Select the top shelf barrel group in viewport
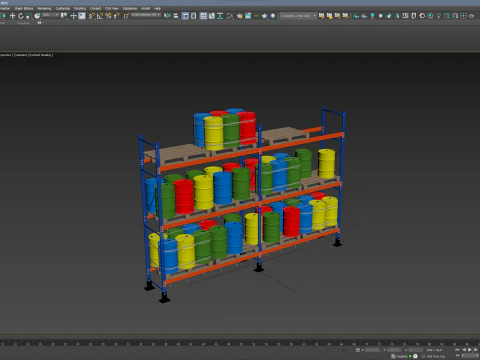The width and height of the screenshot is (480, 360). (x=225, y=128)
